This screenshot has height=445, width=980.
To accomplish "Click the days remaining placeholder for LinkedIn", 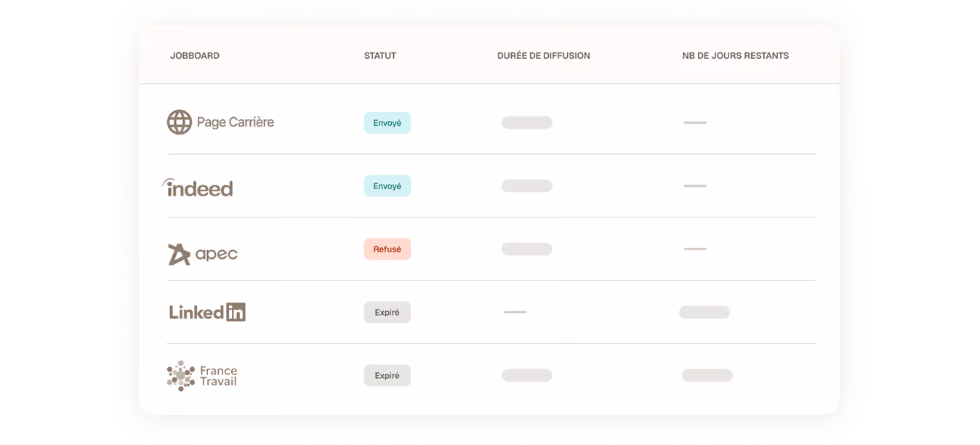I will coord(704,313).
